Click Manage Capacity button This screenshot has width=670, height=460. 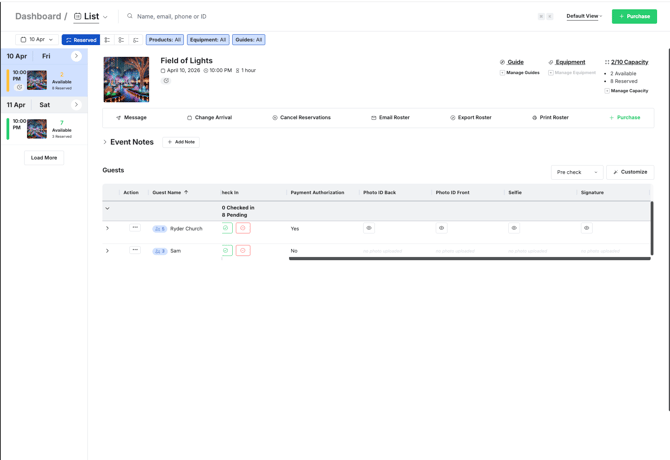point(626,91)
